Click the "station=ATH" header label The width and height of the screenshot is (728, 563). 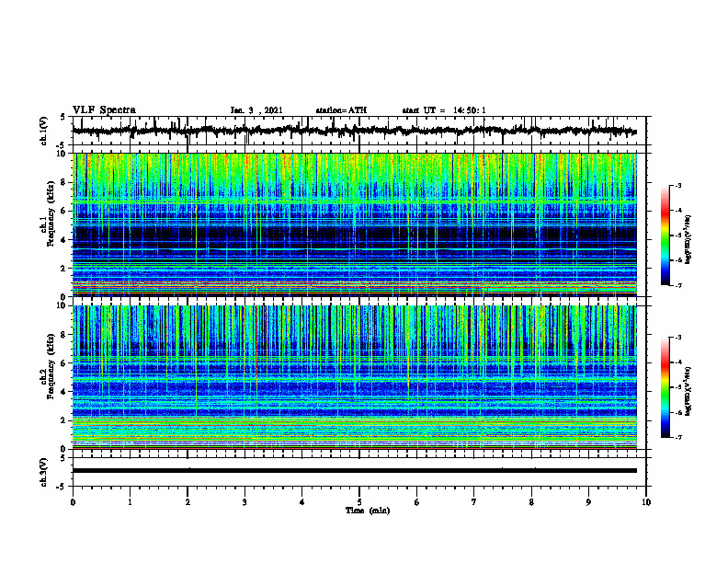point(341,110)
